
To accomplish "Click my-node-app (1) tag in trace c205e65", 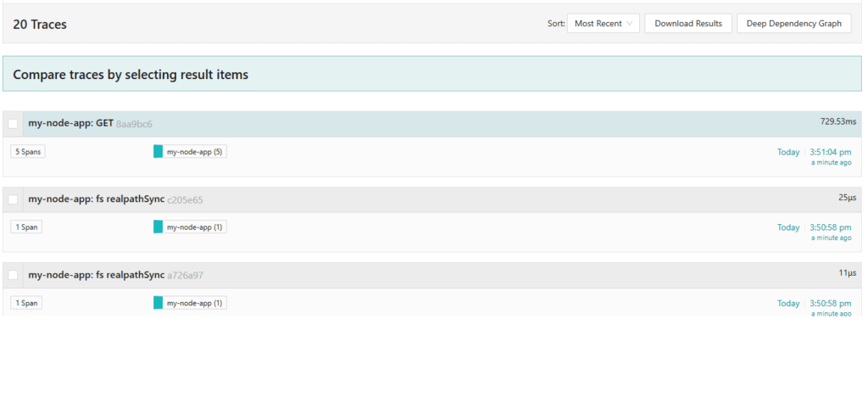I will [x=194, y=227].
